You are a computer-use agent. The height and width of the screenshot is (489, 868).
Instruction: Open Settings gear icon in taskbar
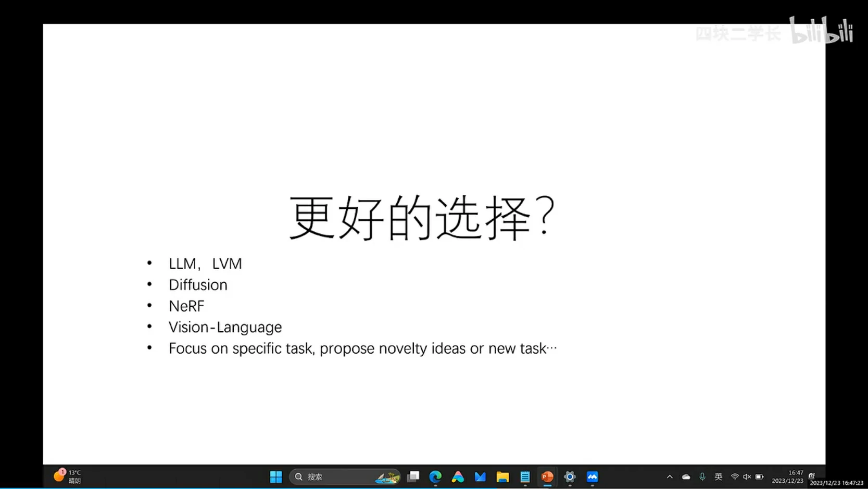click(x=570, y=477)
